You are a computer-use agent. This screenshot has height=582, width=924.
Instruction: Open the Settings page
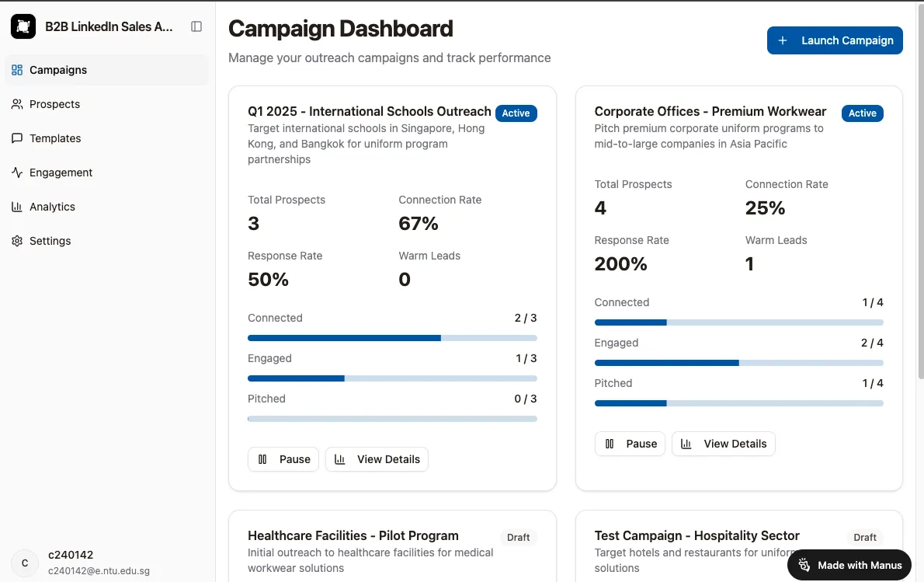106,241
